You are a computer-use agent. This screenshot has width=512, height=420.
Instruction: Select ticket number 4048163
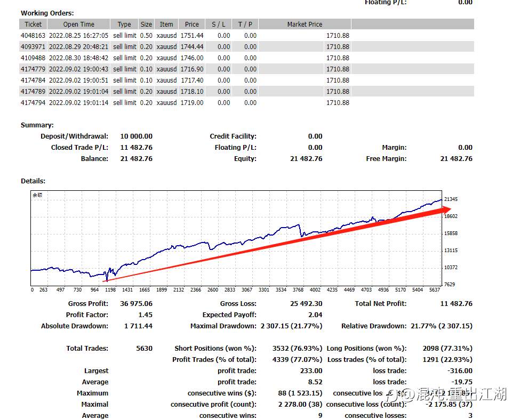click(x=33, y=36)
